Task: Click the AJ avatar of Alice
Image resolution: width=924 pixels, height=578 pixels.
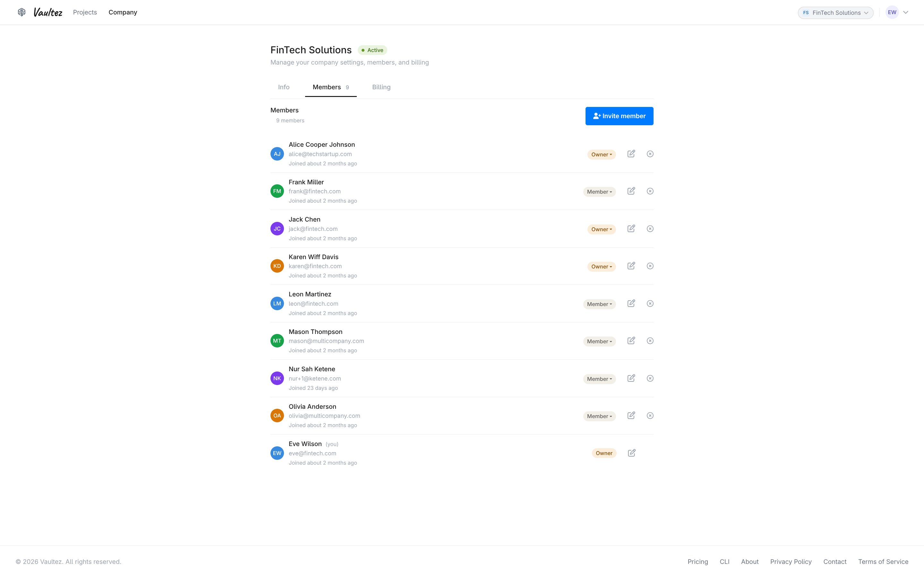Action: click(x=277, y=154)
